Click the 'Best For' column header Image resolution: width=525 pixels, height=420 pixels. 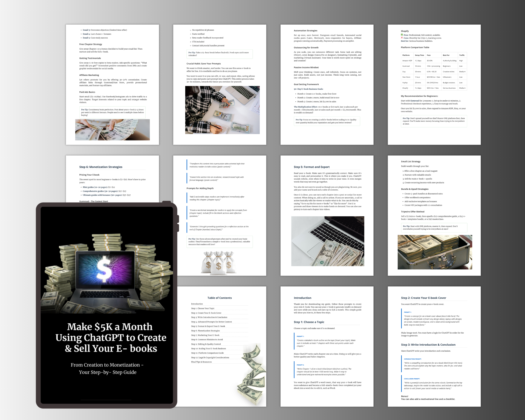(x=446, y=55)
